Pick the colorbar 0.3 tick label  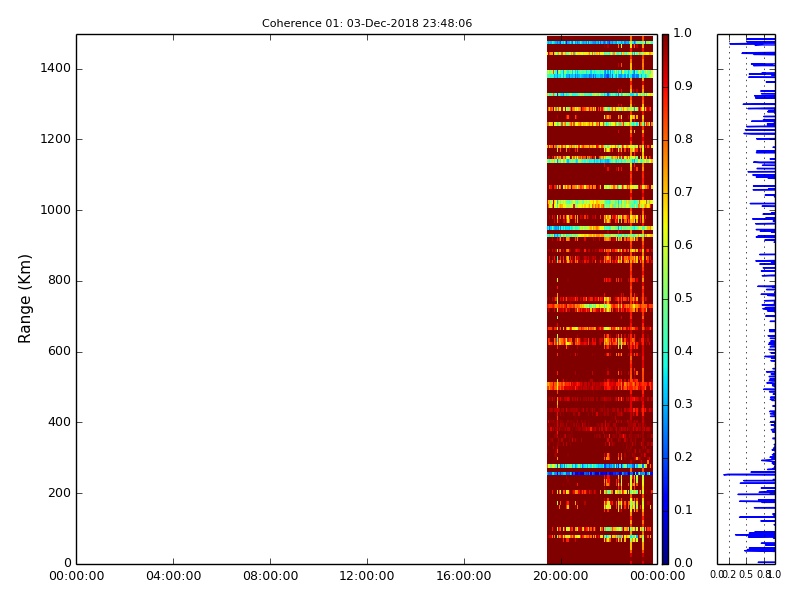click(x=683, y=404)
